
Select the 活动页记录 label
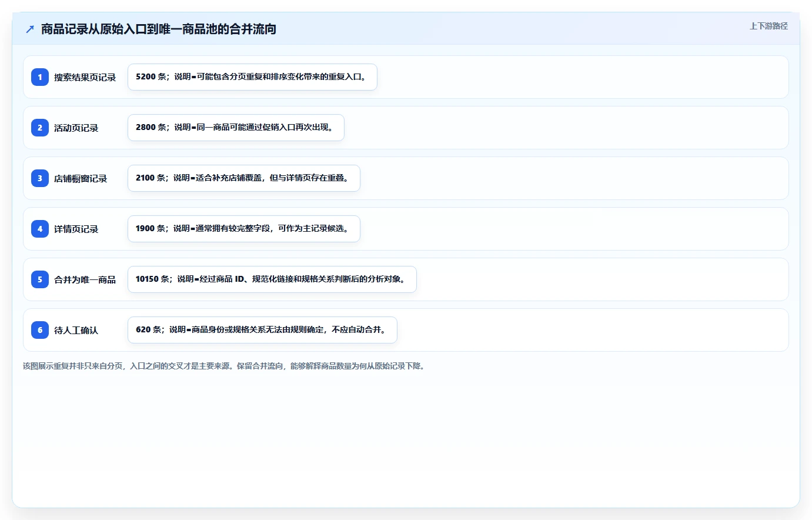(x=76, y=128)
